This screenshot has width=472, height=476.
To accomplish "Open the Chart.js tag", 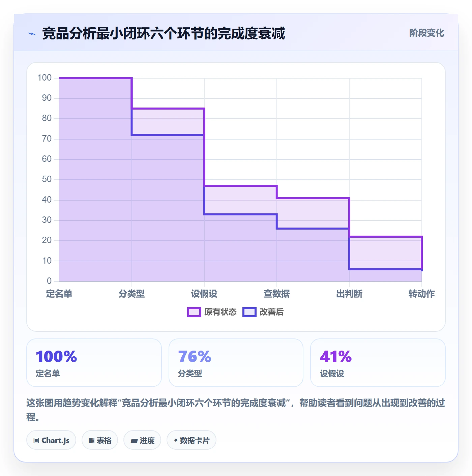I will pos(51,440).
